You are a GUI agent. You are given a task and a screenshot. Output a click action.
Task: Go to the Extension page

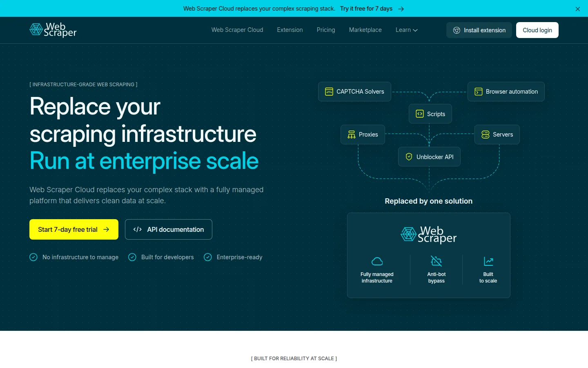coord(290,30)
